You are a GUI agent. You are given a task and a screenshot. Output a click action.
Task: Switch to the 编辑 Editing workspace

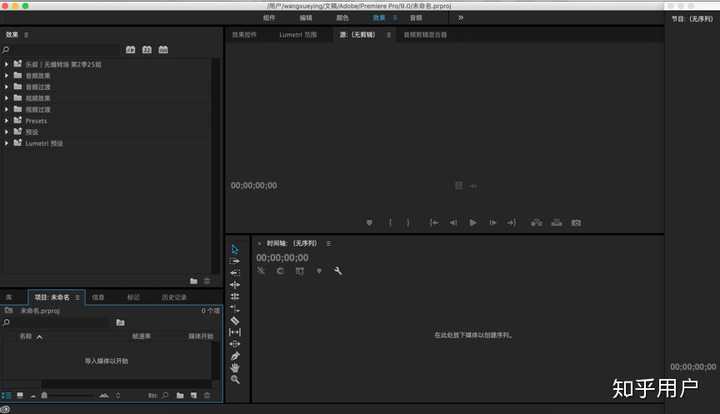(306, 18)
